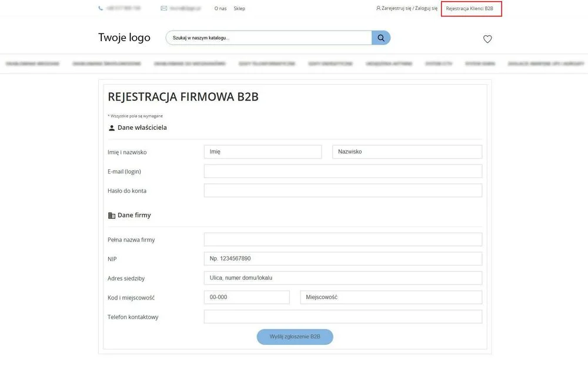This screenshot has width=588, height=366.
Task: Focus the Szukaj w naszym katalogu field
Action: (x=269, y=38)
